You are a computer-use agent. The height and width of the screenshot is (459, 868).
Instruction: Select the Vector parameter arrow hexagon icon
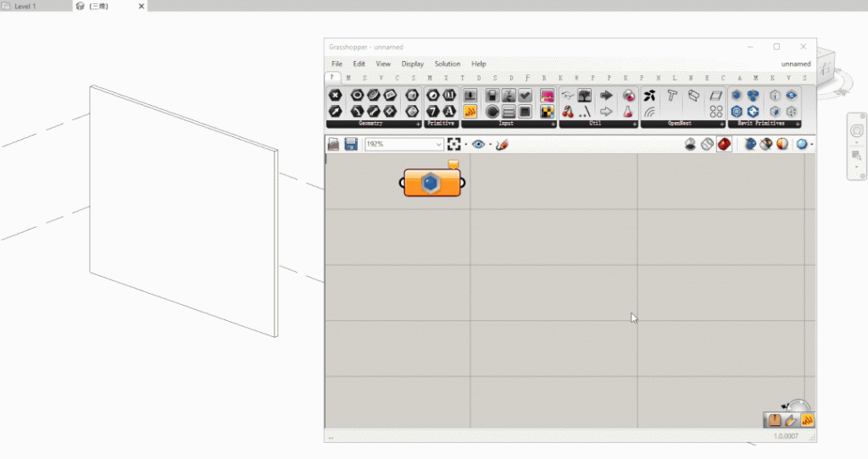(336, 111)
